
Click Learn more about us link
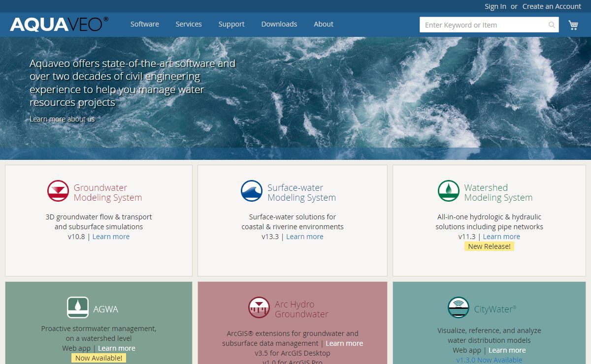pos(62,119)
